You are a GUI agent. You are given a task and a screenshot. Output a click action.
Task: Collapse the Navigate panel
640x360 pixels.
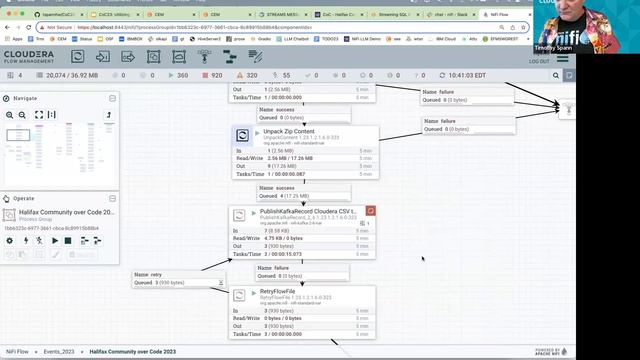112,98
